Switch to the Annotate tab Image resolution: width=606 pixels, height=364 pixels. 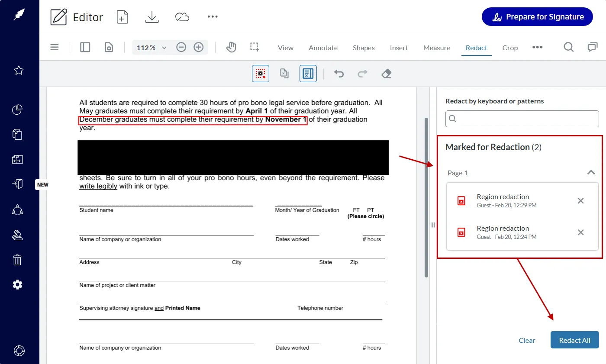(x=323, y=48)
